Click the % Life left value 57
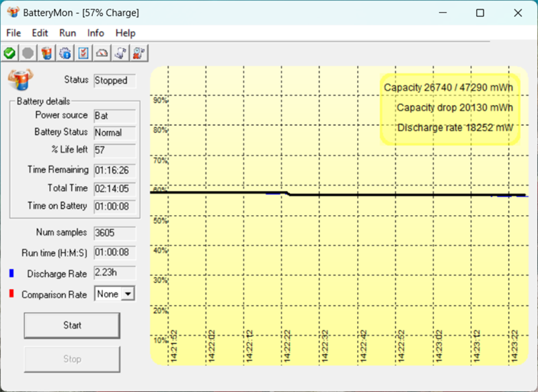Image resolution: width=538 pixels, height=392 pixels. [114, 150]
